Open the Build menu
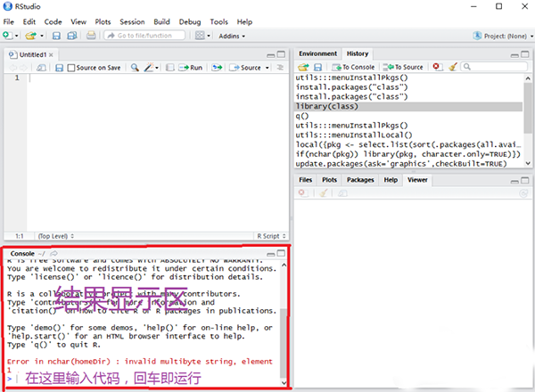535x392 pixels. tap(161, 21)
